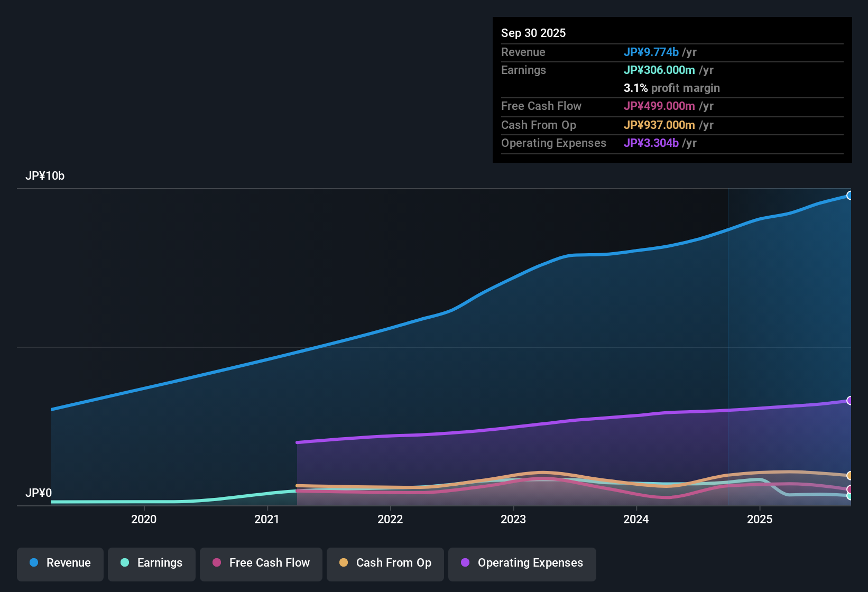Select the 2025 axis label
Image resolution: width=868 pixels, height=592 pixels.
click(760, 520)
